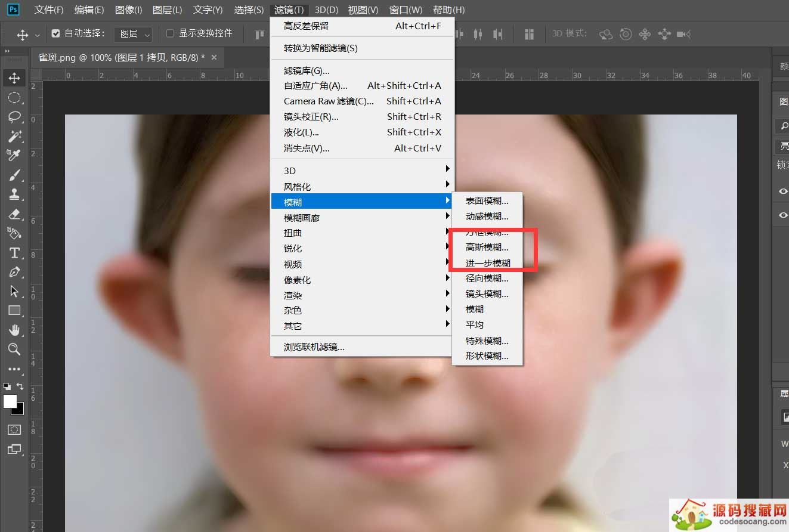Select the Eyedropper tool
The height and width of the screenshot is (532, 789).
[x=14, y=155]
